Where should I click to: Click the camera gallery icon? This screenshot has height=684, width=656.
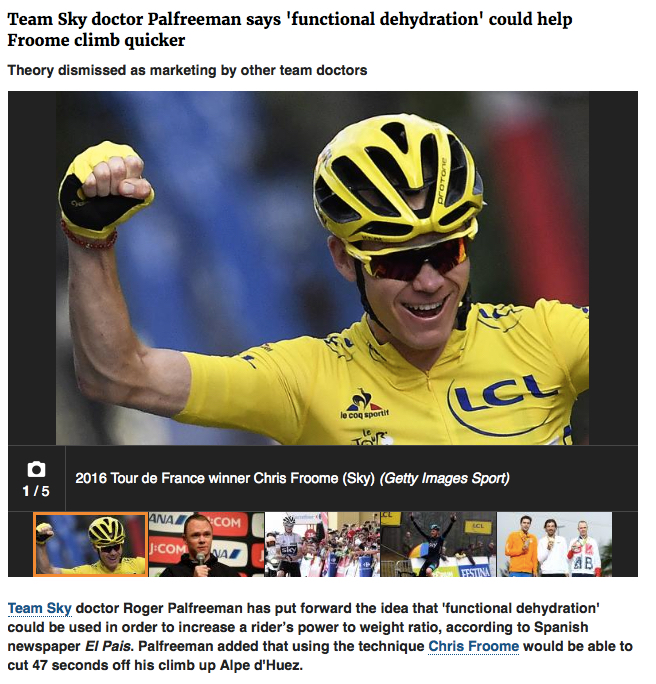pyautogui.click(x=36, y=469)
